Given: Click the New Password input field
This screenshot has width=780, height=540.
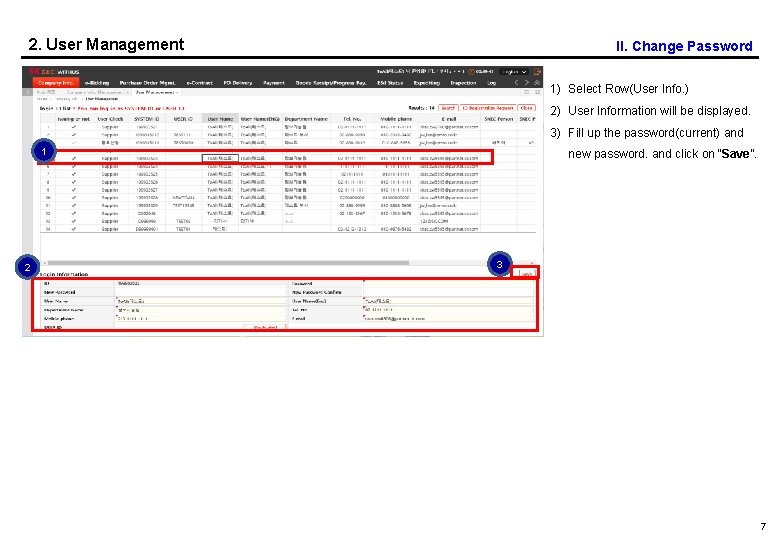Looking at the screenshot, I should pos(200,292).
